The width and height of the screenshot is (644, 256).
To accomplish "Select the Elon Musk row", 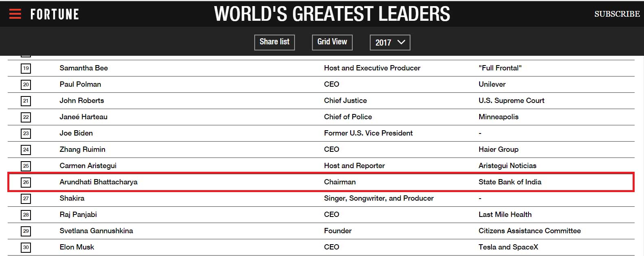I will point(321,247).
